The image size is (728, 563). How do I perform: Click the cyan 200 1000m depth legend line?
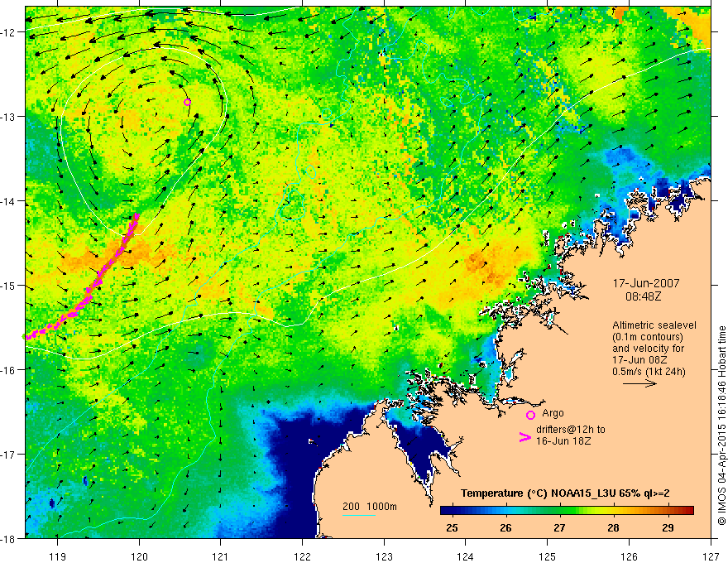(x=359, y=515)
